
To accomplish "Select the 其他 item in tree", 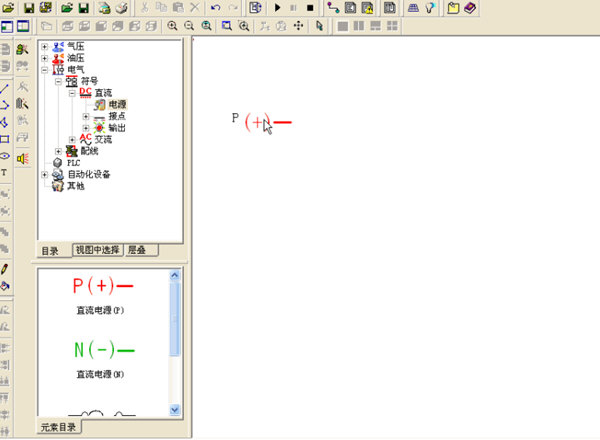I will click(x=76, y=186).
